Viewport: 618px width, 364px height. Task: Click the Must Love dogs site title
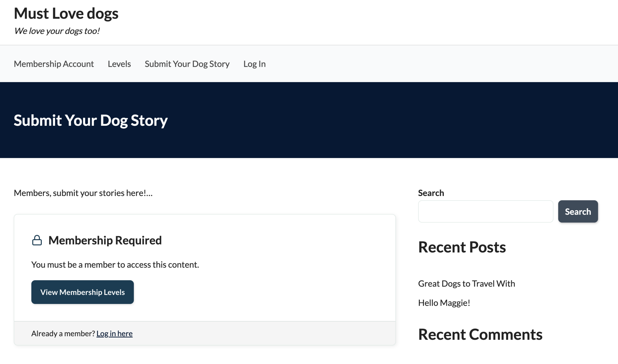[66, 14]
